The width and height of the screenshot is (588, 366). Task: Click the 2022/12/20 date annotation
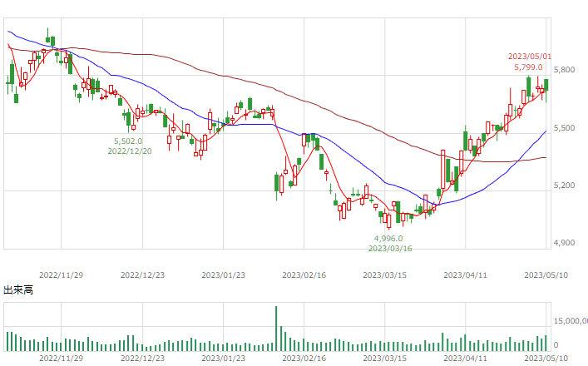[x=130, y=151]
